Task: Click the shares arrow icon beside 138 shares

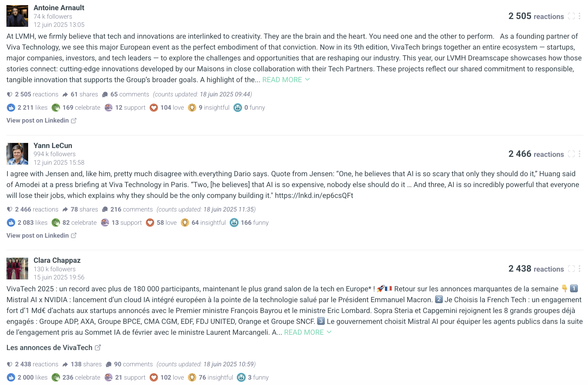Action: coord(65,365)
